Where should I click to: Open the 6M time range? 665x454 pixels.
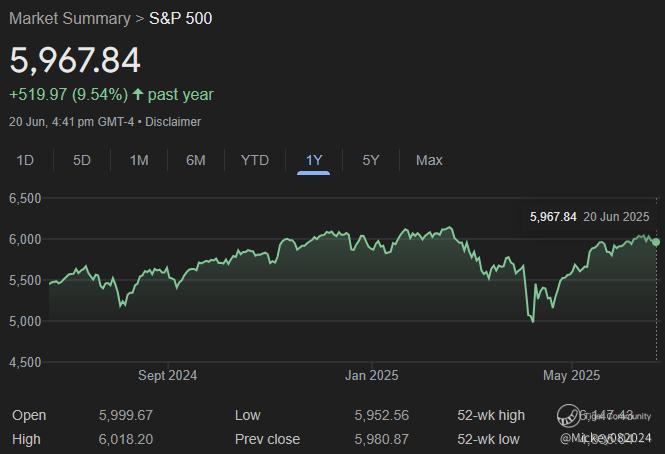(196, 160)
